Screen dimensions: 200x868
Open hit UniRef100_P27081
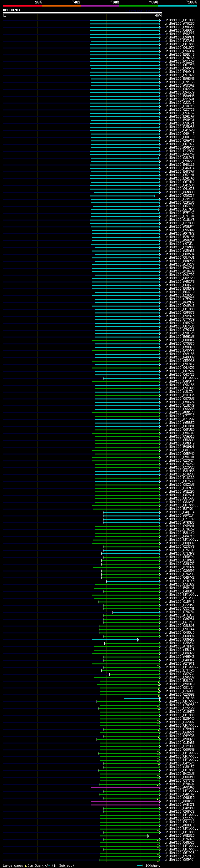tap(179, 41)
